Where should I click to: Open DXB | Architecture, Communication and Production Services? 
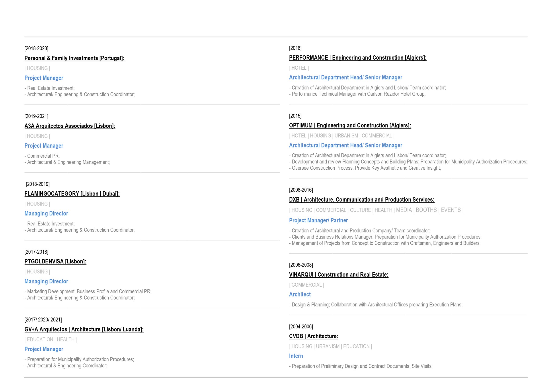[x=362, y=200]
